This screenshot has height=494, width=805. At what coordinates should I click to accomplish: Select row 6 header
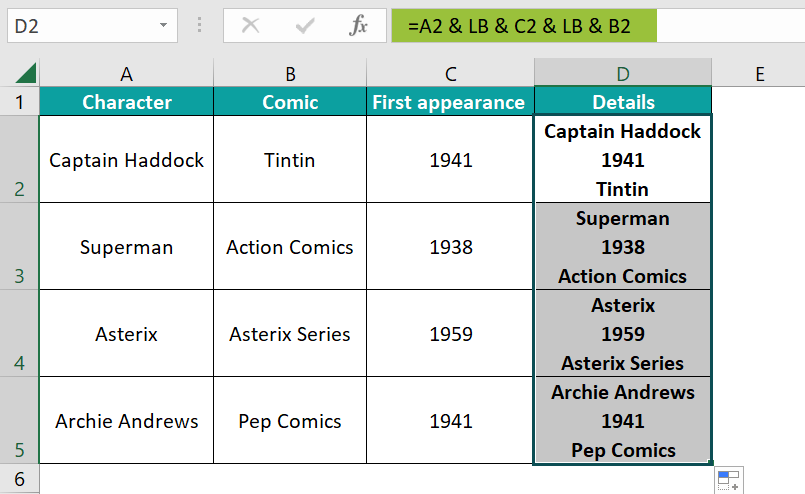point(19,479)
